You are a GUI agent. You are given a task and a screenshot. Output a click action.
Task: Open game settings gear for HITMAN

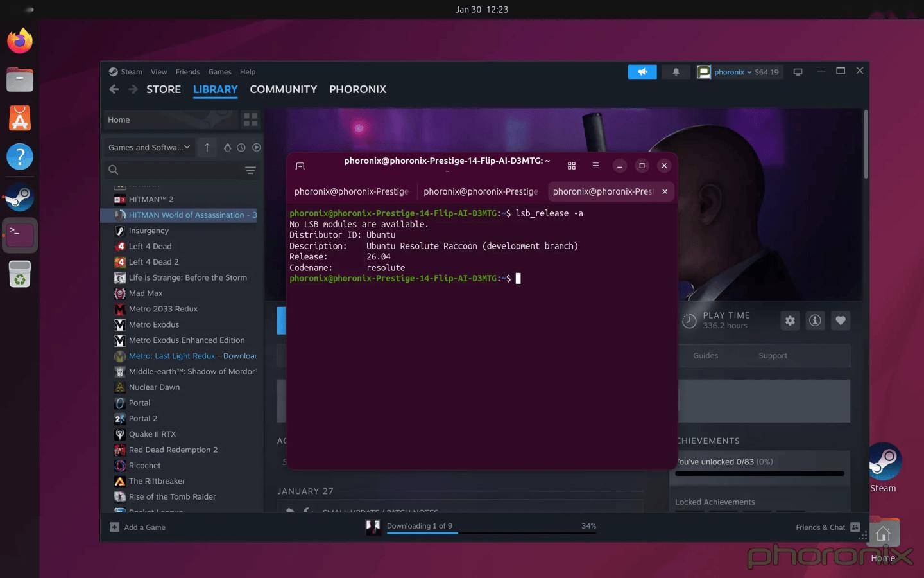pyautogui.click(x=790, y=320)
